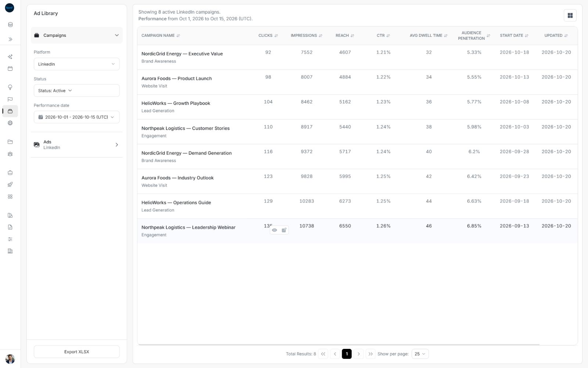
Task: Open the folder icon in sidebar
Action: pos(10,142)
